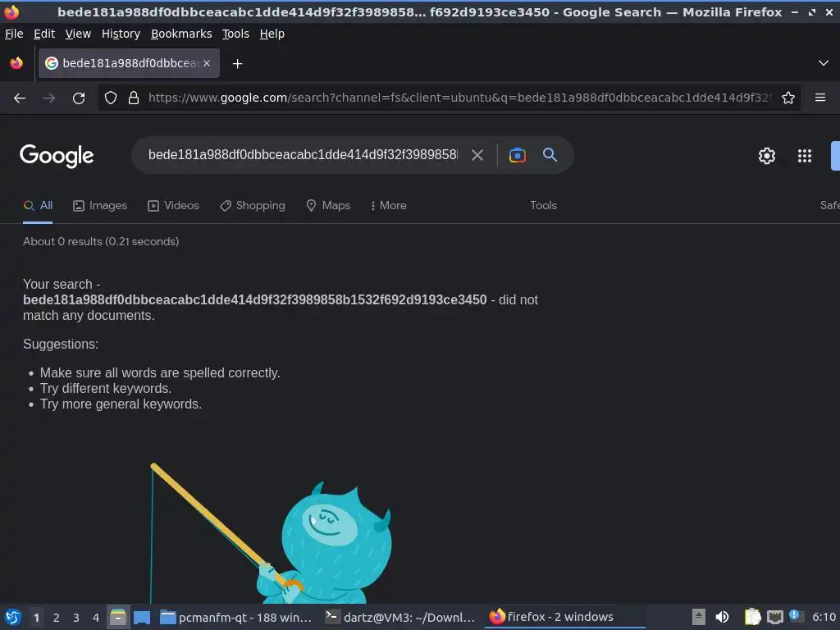The image size is (840, 630).
Task: Switch to dartz@VM3 terminal window
Action: [x=400, y=617]
